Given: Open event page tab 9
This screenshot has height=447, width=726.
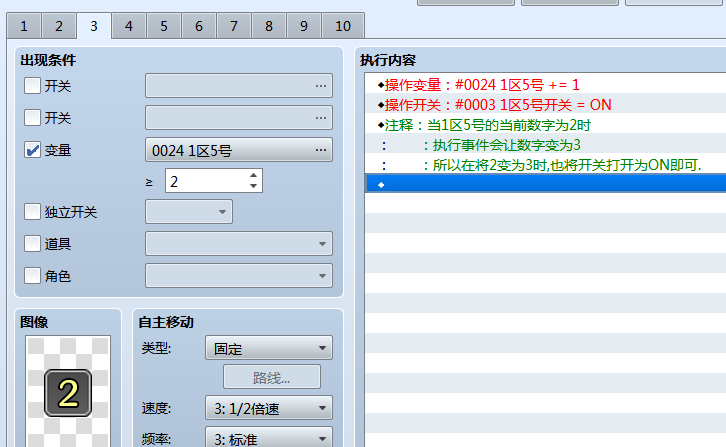Looking at the screenshot, I should (304, 26).
